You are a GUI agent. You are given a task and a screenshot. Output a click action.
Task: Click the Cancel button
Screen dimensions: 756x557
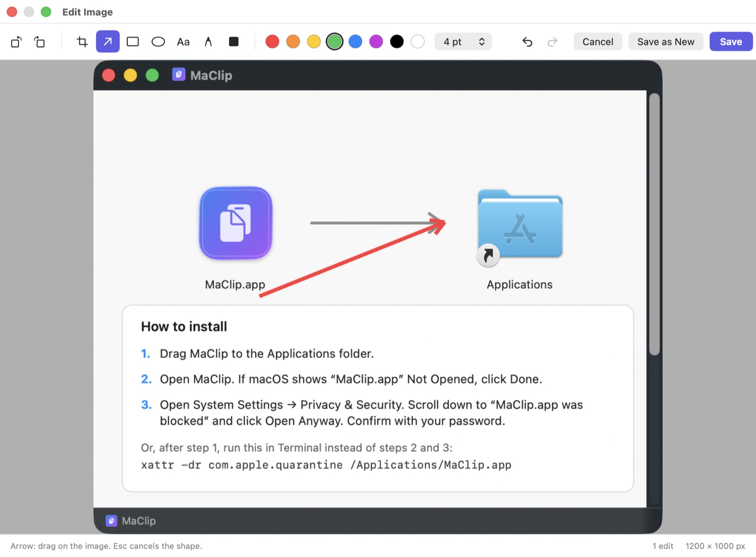tap(598, 42)
